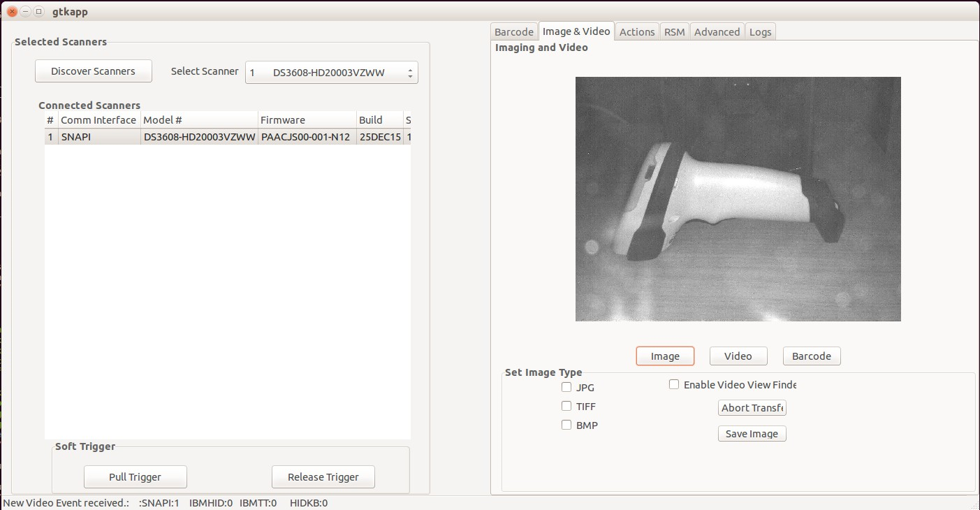Switch to the Barcode tab

tap(513, 32)
